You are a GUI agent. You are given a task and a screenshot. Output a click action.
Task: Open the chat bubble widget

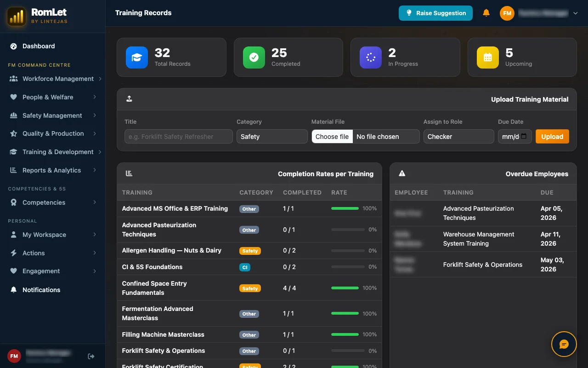tap(564, 344)
